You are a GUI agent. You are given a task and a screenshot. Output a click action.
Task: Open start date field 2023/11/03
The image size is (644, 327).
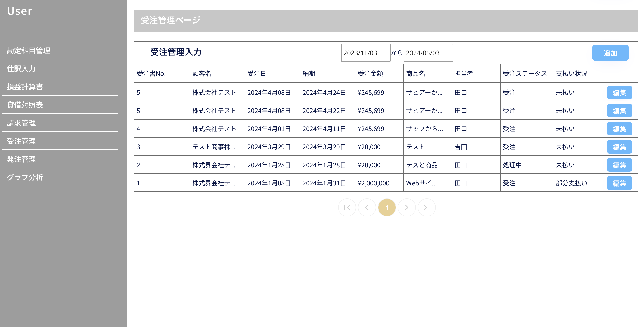365,53
